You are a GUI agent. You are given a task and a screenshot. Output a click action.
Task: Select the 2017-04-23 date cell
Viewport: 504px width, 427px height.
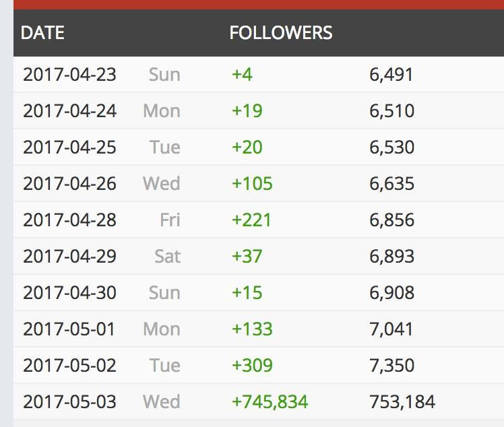point(69,74)
